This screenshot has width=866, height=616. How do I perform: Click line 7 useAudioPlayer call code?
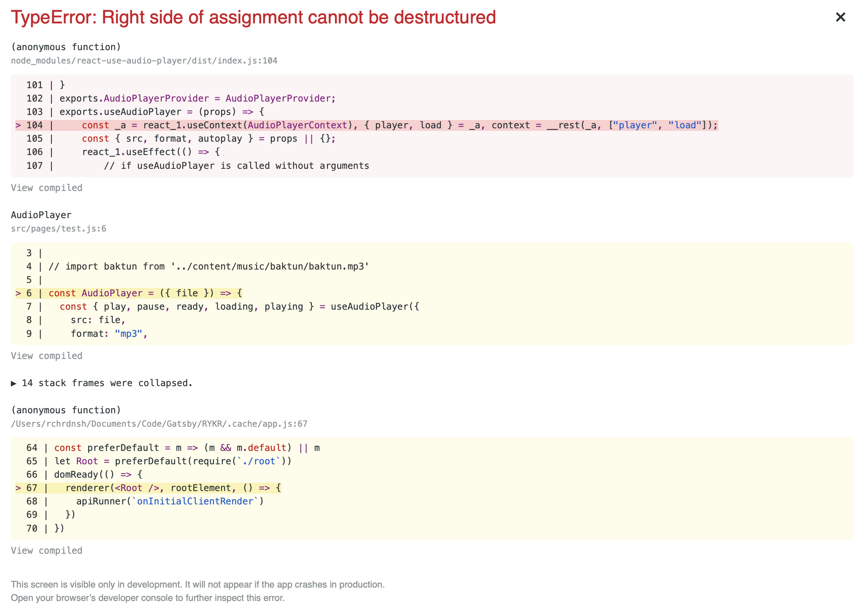239,307
